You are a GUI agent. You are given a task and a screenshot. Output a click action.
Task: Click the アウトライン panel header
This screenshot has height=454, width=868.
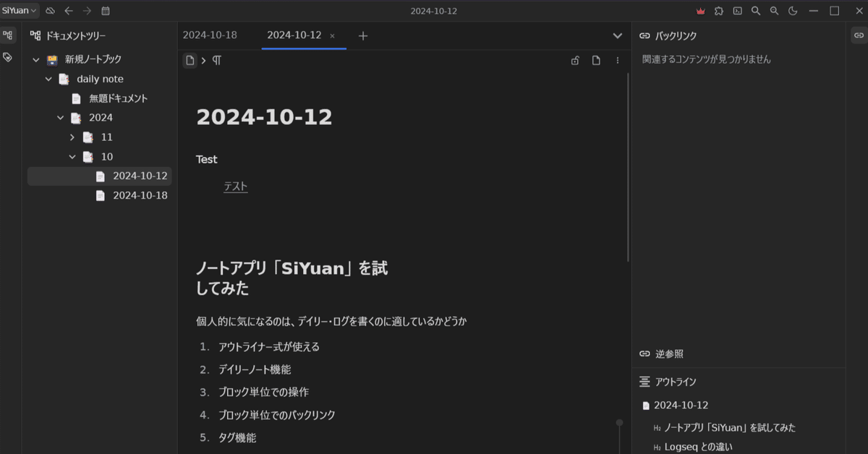(676, 382)
